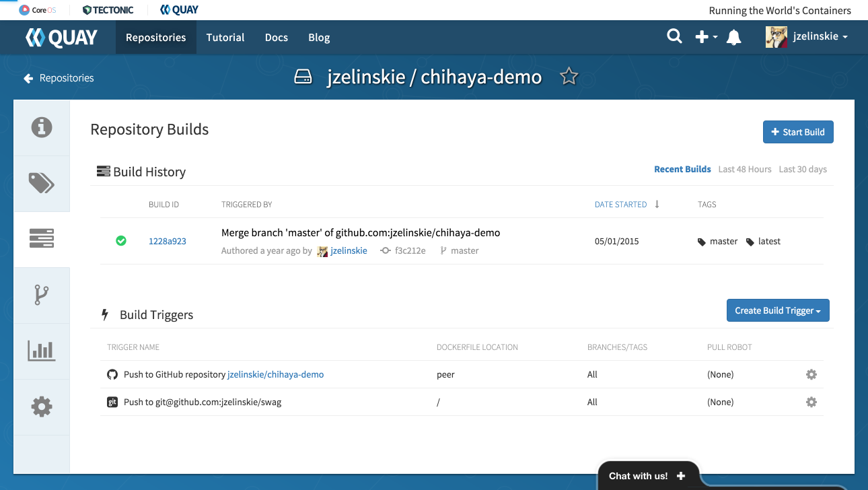The height and width of the screenshot is (490, 868).
Task: Open the repository settings gear tab
Action: 42,407
